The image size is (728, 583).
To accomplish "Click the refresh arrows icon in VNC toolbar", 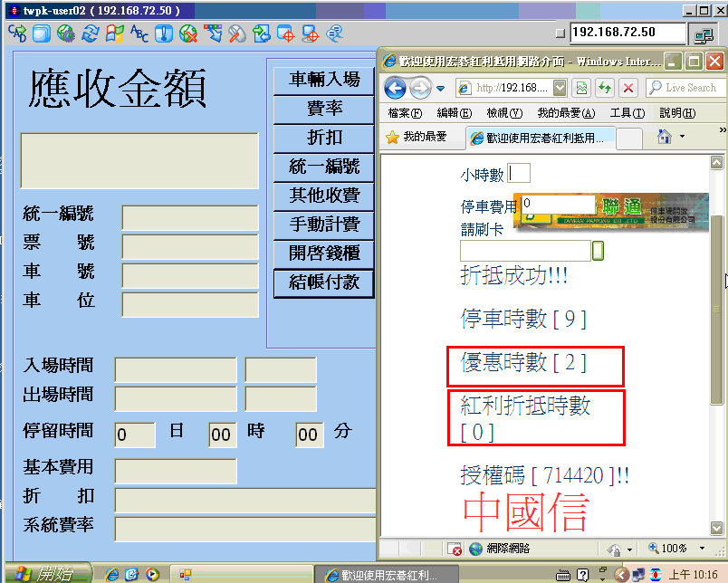I will click(x=91, y=34).
